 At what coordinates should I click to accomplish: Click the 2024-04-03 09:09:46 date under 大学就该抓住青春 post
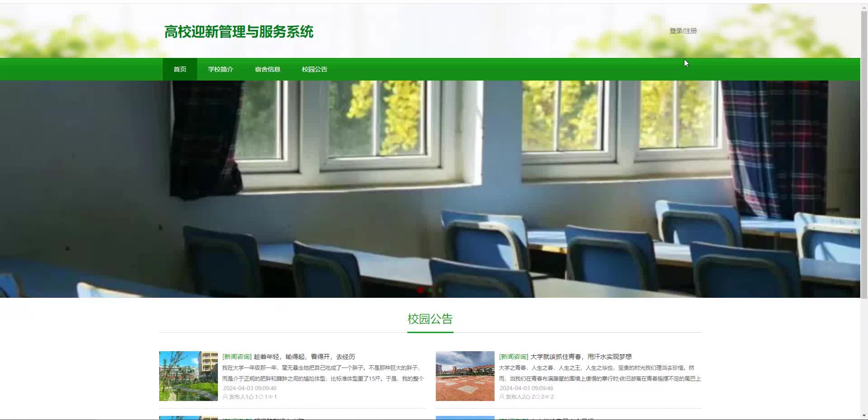point(526,388)
